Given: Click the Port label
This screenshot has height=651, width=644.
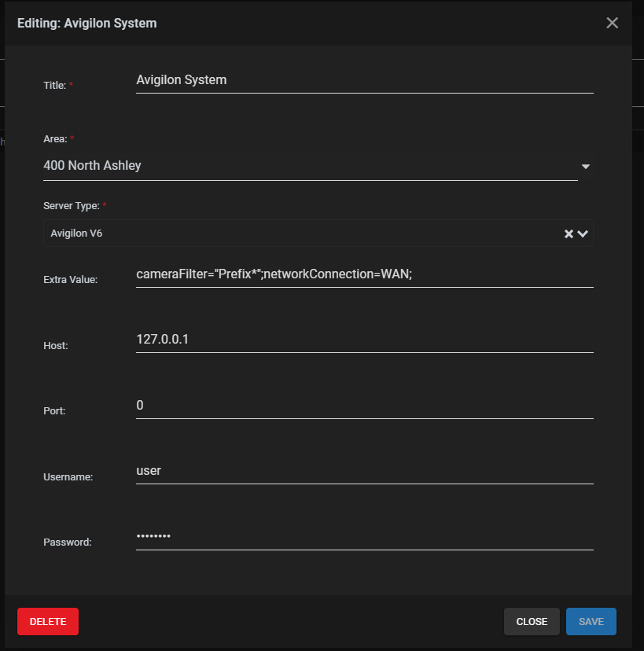Looking at the screenshot, I should [x=54, y=411].
